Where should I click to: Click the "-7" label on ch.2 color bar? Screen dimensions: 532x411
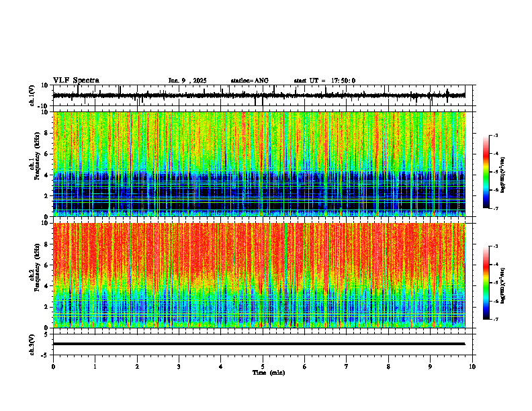[x=495, y=319]
